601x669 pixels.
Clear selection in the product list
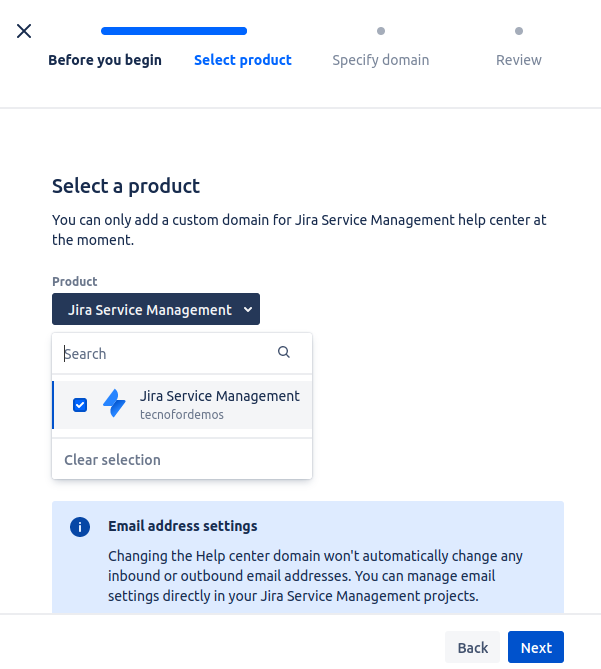pyautogui.click(x=112, y=460)
